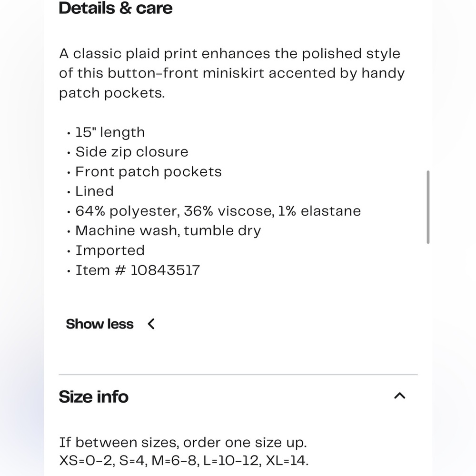Click the '36% viscose' text
The image size is (476, 476).
coord(228,211)
